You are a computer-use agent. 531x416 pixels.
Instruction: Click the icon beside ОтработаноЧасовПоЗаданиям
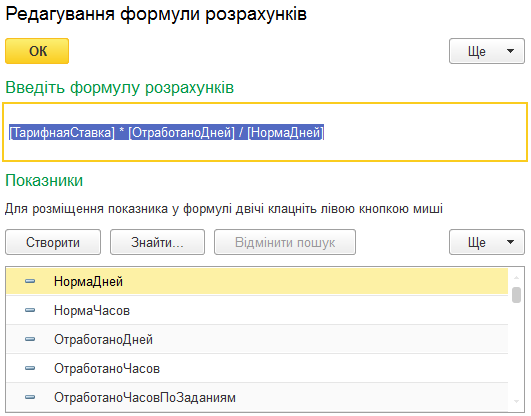click(30, 397)
